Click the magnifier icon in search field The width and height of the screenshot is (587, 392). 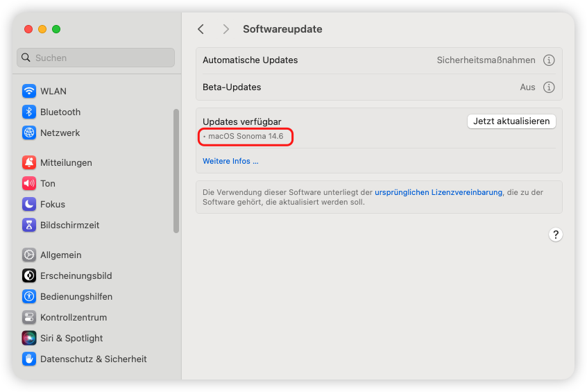pyautogui.click(x=26, y=58)
